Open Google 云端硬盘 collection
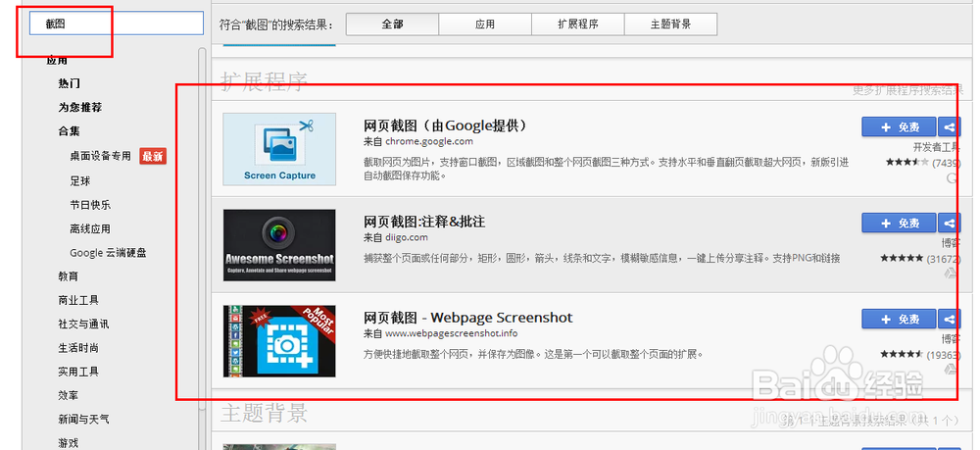Screen dimensions: 980x450 tap(108, 253)
